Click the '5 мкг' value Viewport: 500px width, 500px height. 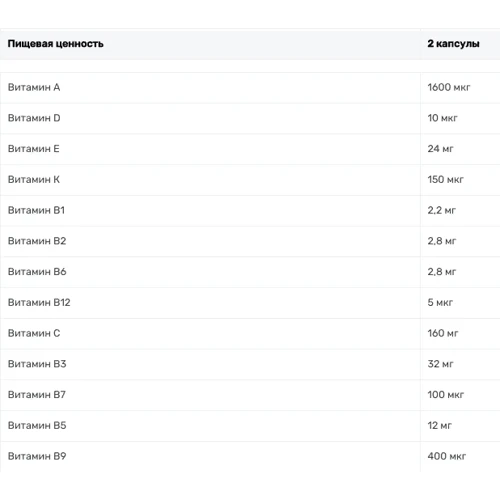pyautogui.click(x=440, y=302)
